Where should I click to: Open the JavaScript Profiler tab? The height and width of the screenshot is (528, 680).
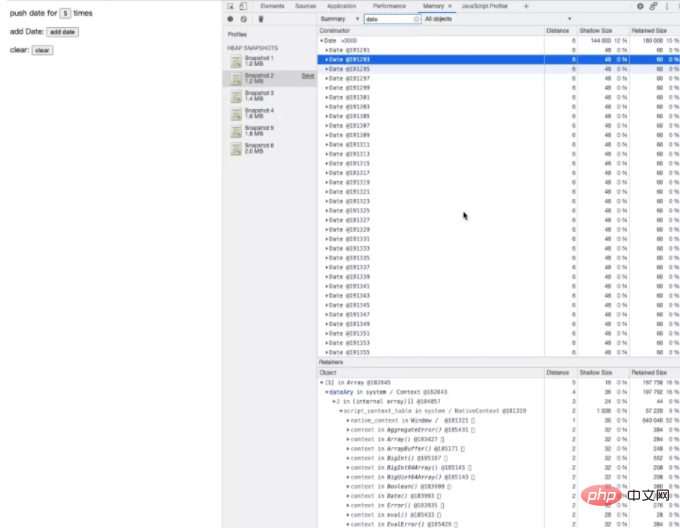pos(484,6)
